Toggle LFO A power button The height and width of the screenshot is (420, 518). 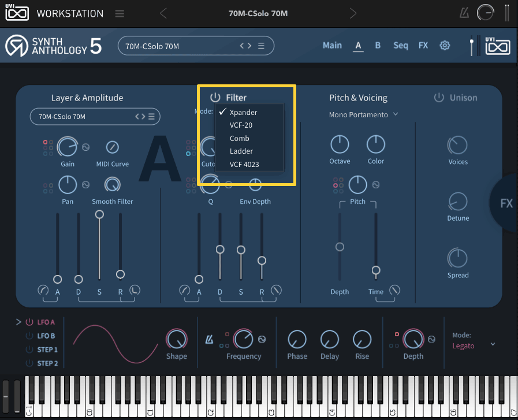[x=29, y=322]
